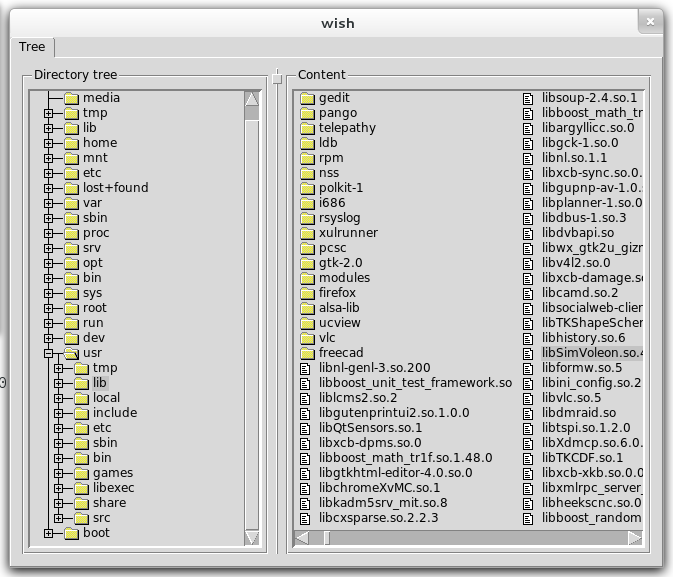Select file libgtkhtml-editor-4.0.so.0
673x577 pixels.
pos(395,473)
